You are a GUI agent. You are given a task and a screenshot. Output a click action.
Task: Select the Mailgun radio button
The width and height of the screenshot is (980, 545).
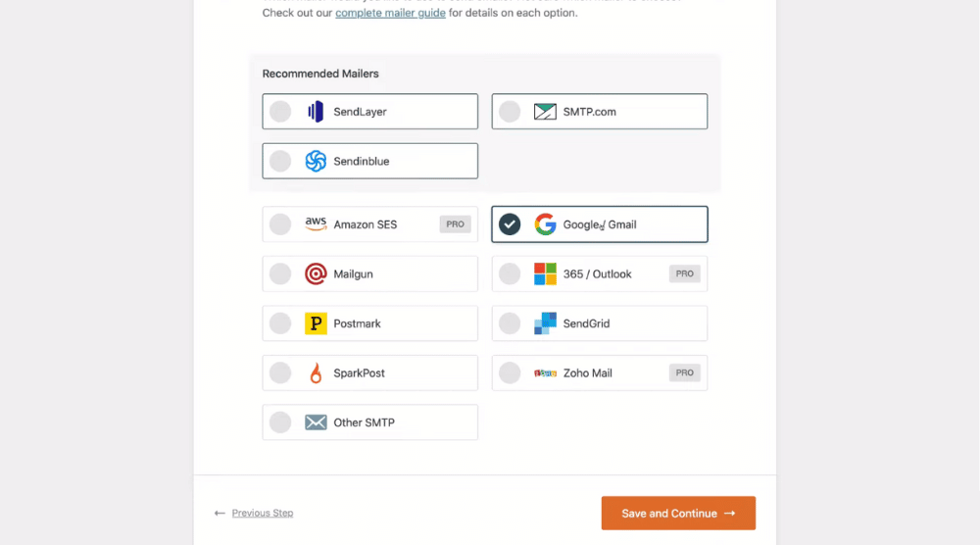(280, 273)
